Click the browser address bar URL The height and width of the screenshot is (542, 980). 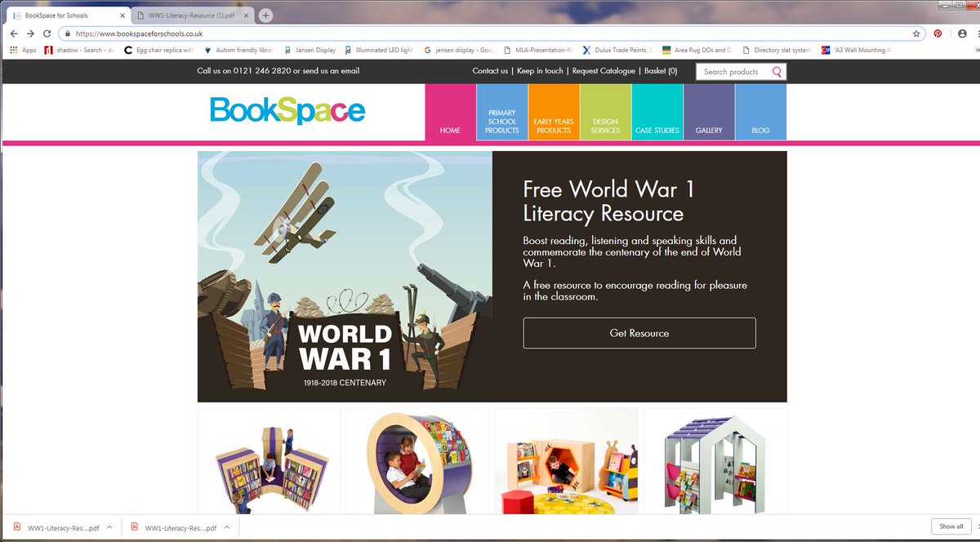click(x=139, y=33)
